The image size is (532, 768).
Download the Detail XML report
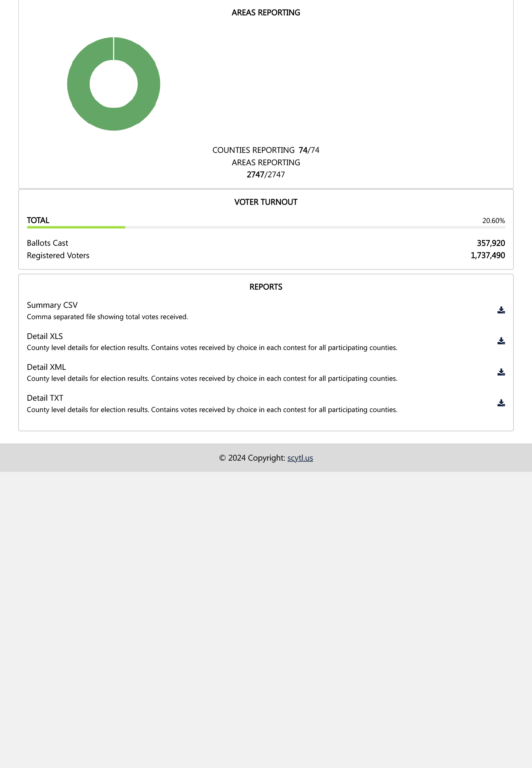pos(501,372)
